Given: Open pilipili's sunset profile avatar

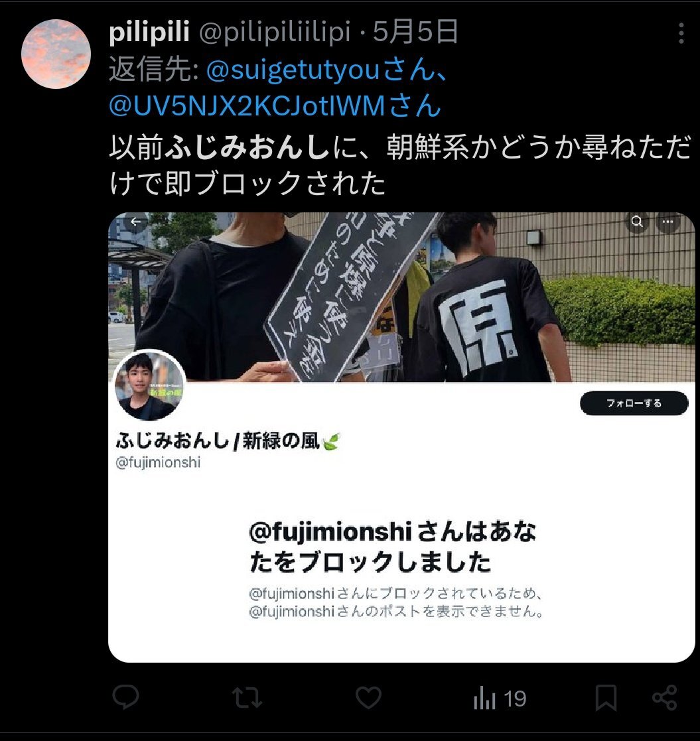Looking at the screenshot, I should click(56, 54).
